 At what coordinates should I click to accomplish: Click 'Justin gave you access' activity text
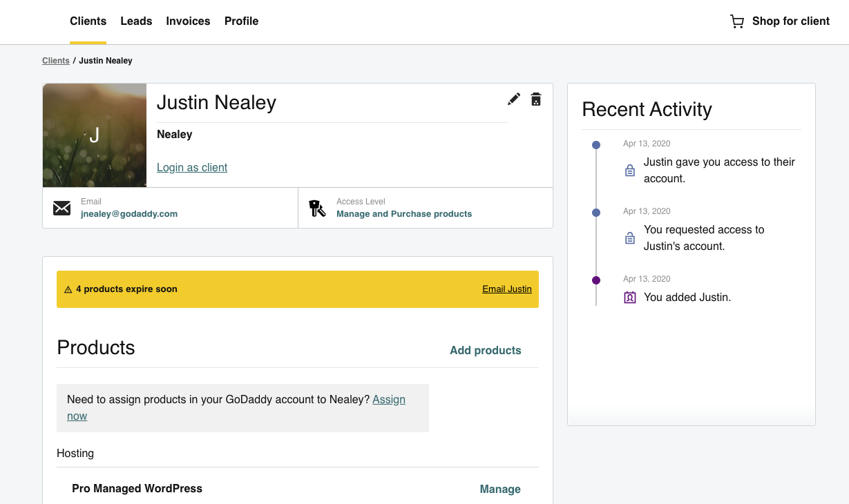pos(719,171)
